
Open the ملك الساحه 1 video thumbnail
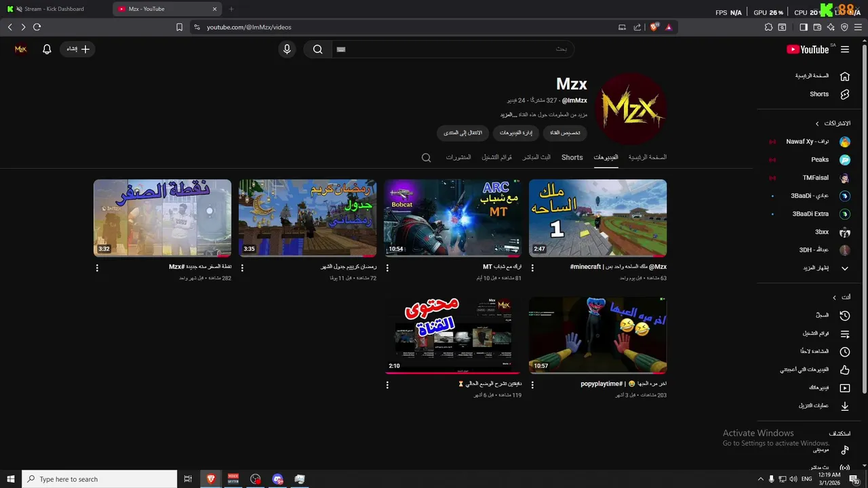pos(597,218)
